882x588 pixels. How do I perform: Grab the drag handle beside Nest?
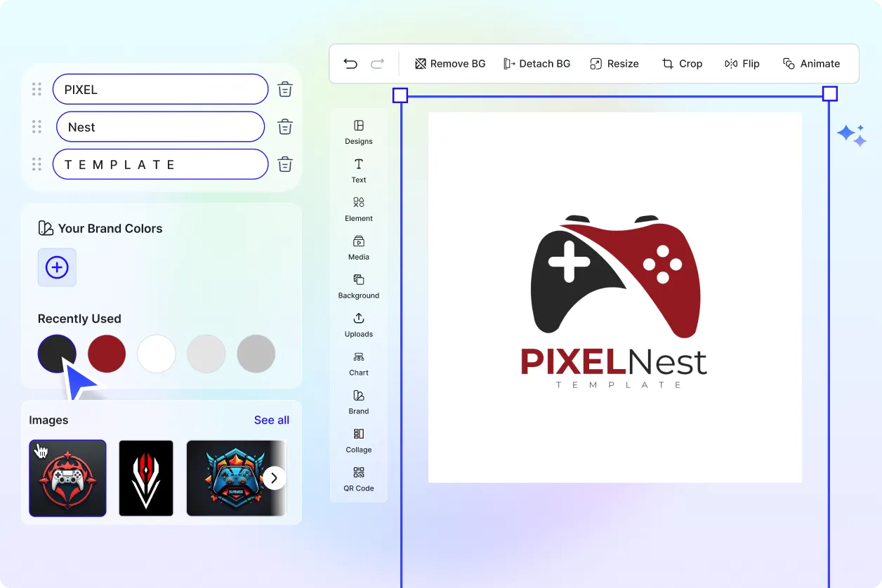pyautogui.click(x=37, y=127)
